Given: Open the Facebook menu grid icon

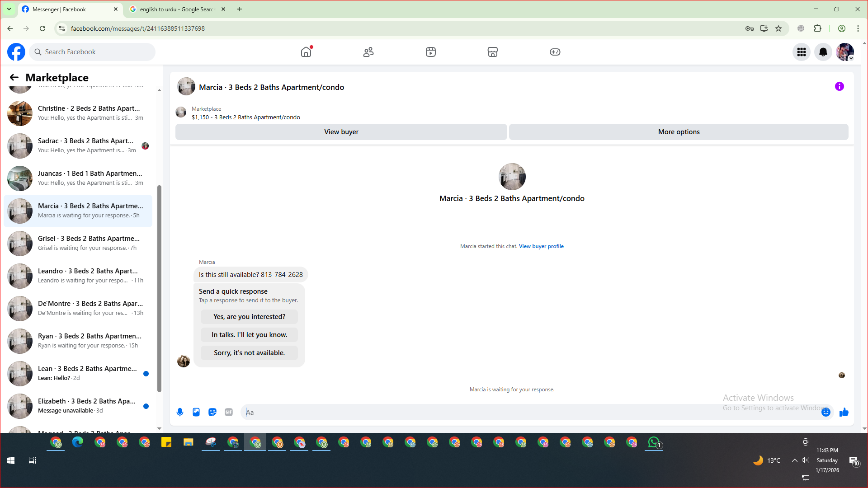Looking at the screenshot, I should click(x=801, y=52).
